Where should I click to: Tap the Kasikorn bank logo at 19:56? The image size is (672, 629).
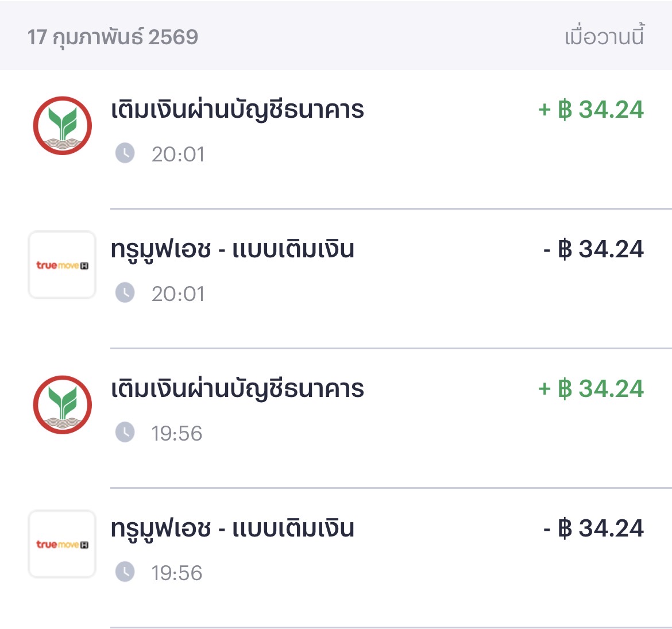(62, 404)
